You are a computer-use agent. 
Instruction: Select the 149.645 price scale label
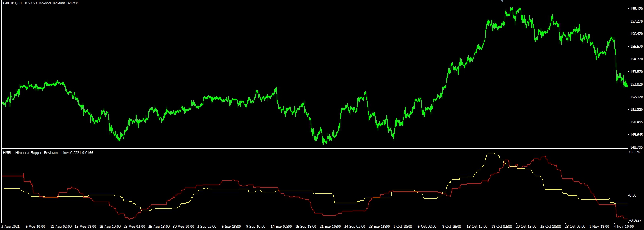click(x=636, y=135)
